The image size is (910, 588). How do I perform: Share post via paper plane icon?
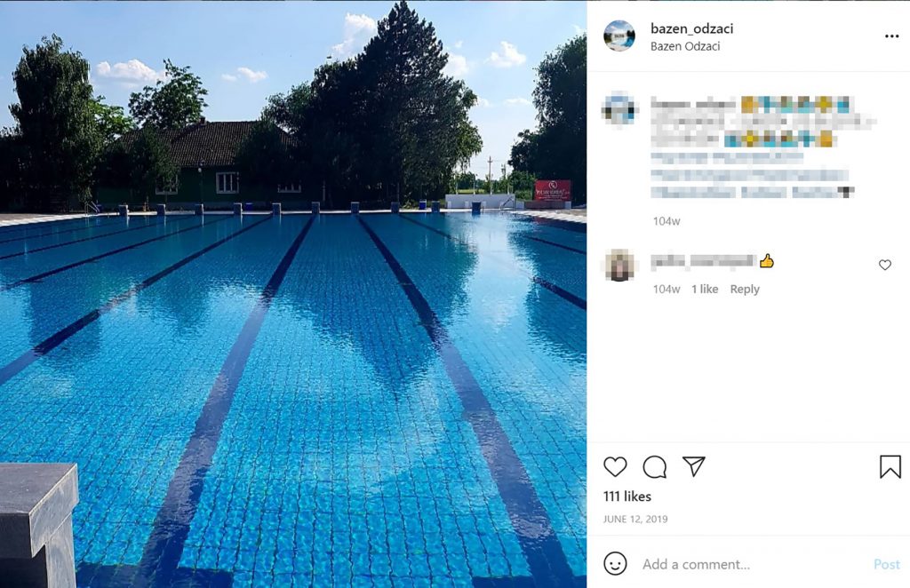(x=693, y=466)
